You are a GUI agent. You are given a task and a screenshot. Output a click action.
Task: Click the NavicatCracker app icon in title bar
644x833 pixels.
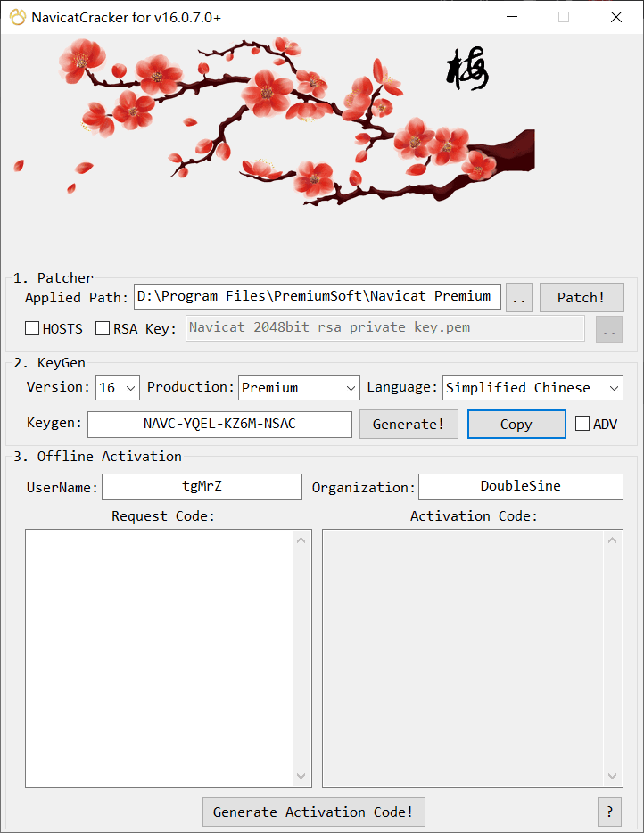coord(18,17)
